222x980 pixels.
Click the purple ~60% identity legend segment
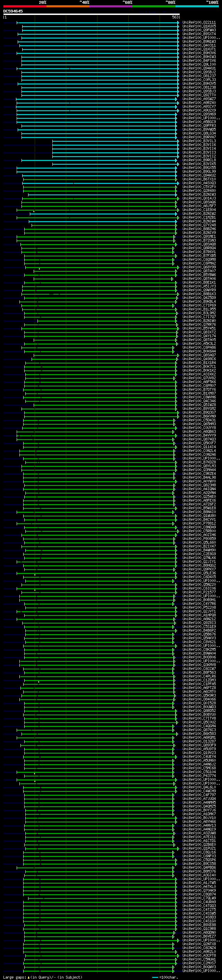(111, 6)
